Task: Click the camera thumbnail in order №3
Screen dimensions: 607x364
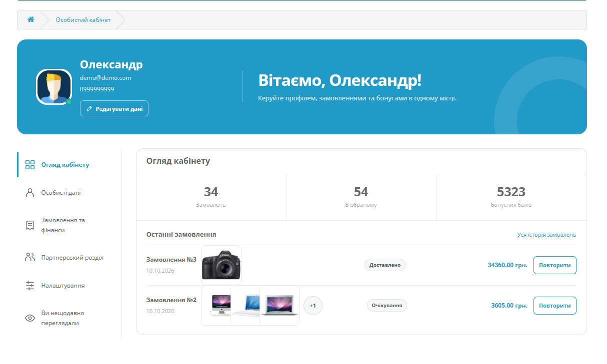Action: (x=221, y=265)
